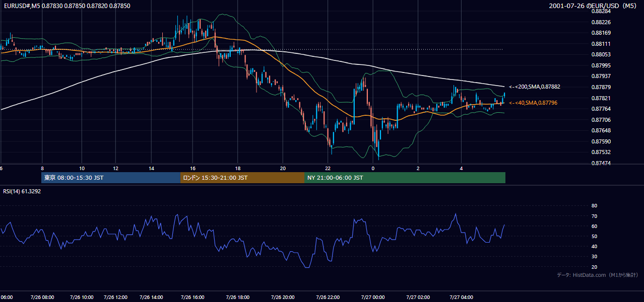The height and width of the screenshot is (302, 644).
Task: Select the ロンドン 15:30-21:00 JST session bar
Action: coord(242,178)
